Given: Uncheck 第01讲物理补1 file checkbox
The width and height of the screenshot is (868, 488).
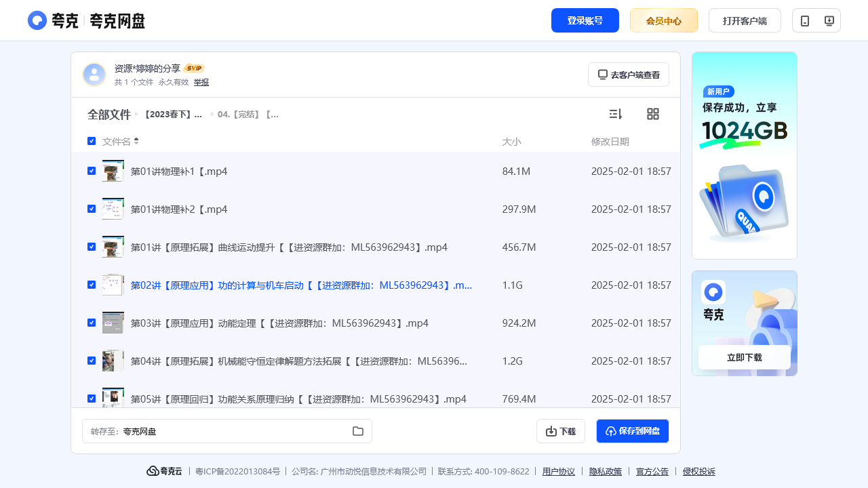Looking at the screenshot, I should click(x=92, y=171).
